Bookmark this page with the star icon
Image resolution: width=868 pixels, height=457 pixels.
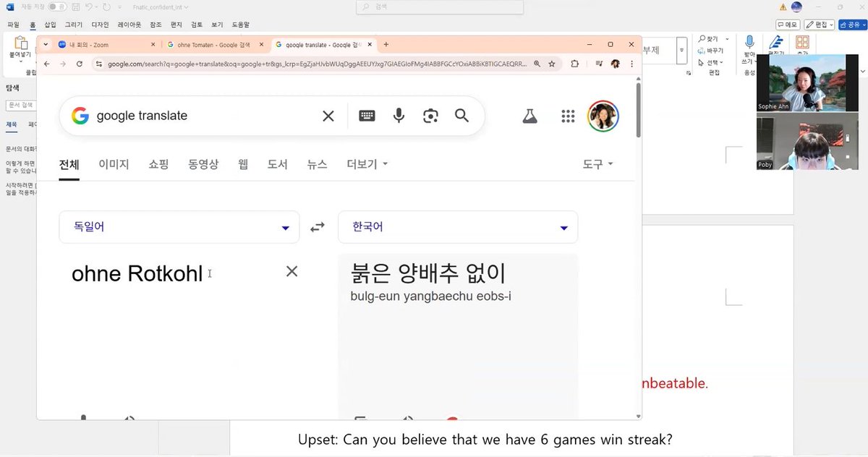(552, 64)
